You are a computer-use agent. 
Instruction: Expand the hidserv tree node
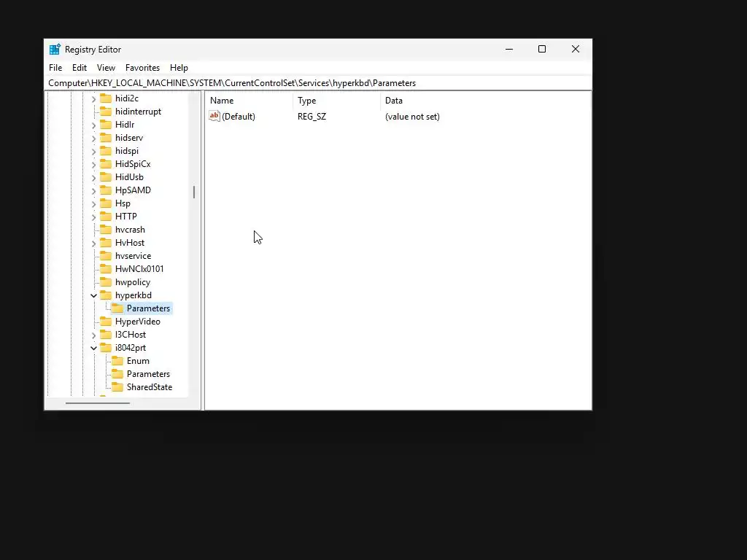(94, 139)
